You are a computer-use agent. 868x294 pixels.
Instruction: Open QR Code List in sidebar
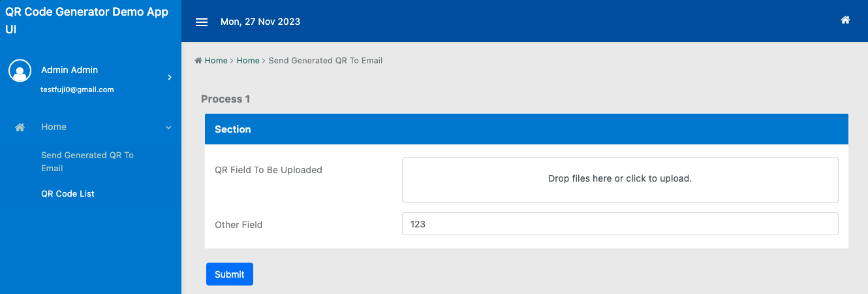click(68, 193)
